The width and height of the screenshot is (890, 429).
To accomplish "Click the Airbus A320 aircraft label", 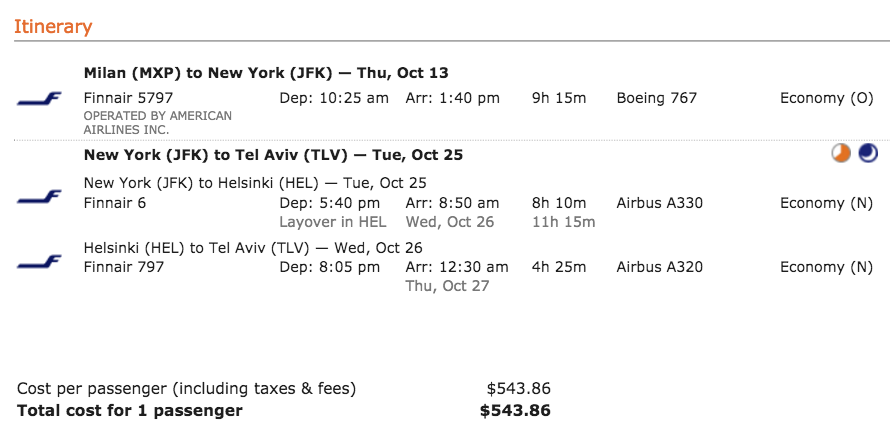I will (x=660, y=267).
